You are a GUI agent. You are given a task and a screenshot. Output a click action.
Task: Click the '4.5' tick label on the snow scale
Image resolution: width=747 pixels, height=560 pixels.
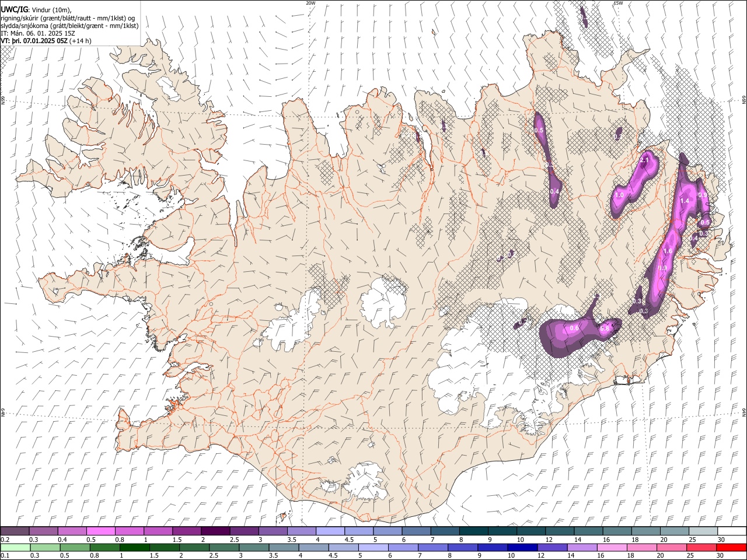tap(349, 540)
